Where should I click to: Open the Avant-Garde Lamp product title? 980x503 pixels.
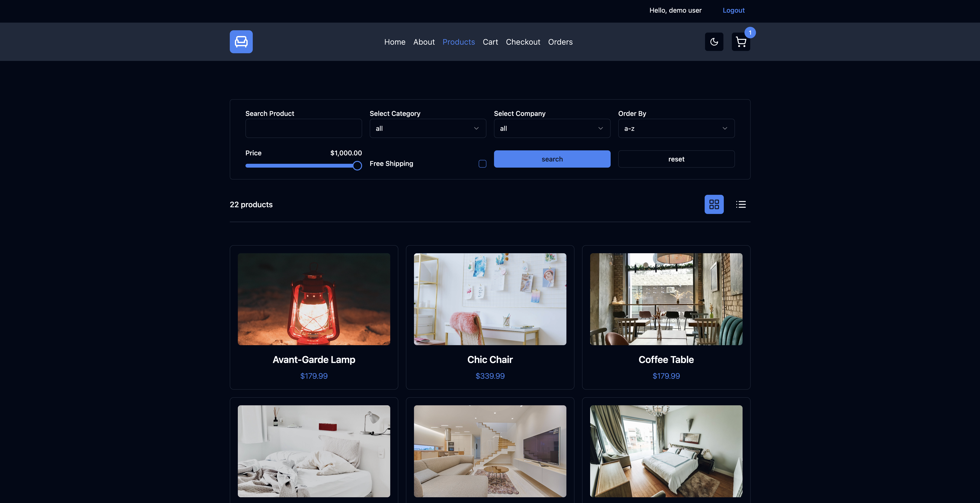pos(314,360)
